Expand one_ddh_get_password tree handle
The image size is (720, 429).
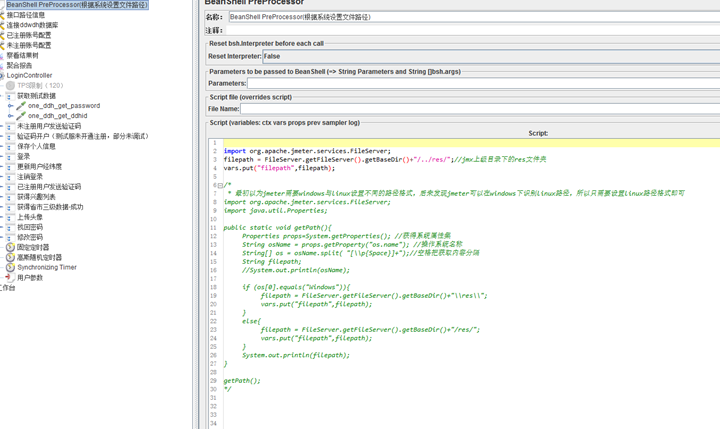click(10, 106)
